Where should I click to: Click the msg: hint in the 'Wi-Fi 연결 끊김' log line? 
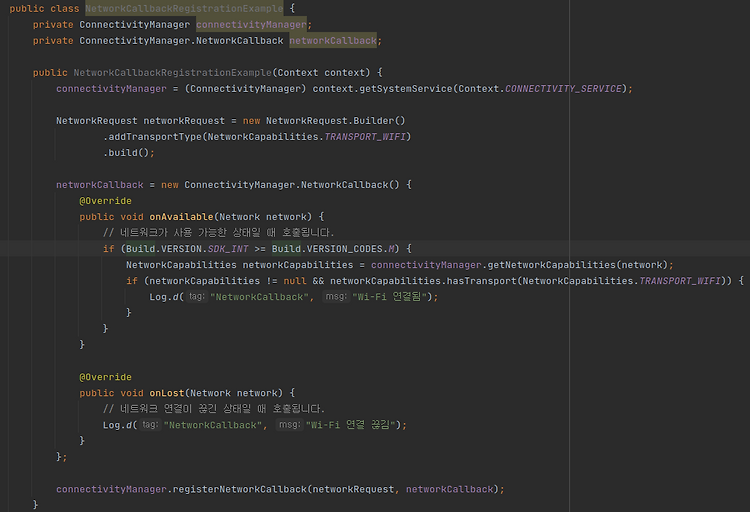[x=289, y=424]
